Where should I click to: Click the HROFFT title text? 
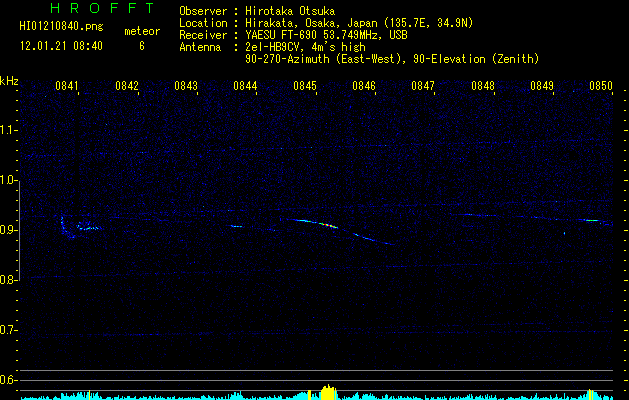tap(103, 8)
